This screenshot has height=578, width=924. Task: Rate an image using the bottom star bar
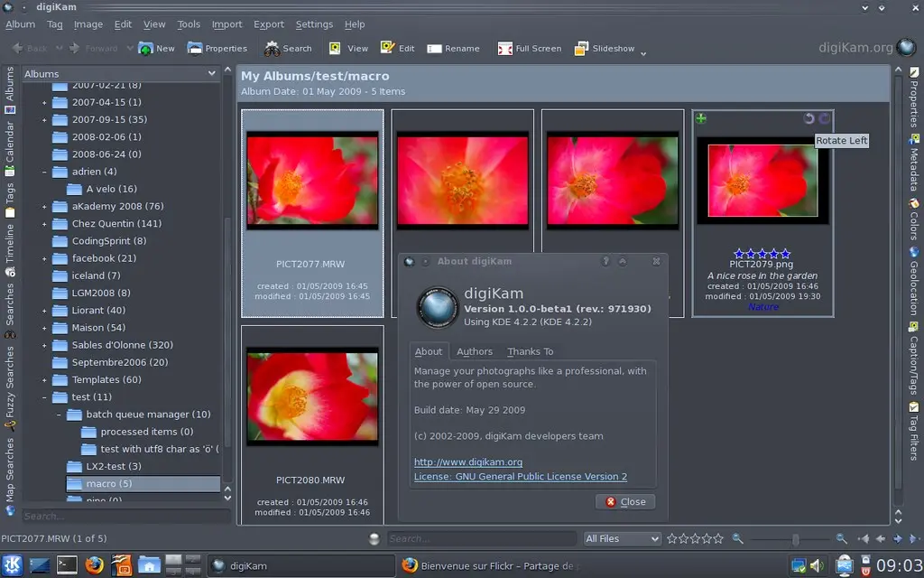pos(695,538)
